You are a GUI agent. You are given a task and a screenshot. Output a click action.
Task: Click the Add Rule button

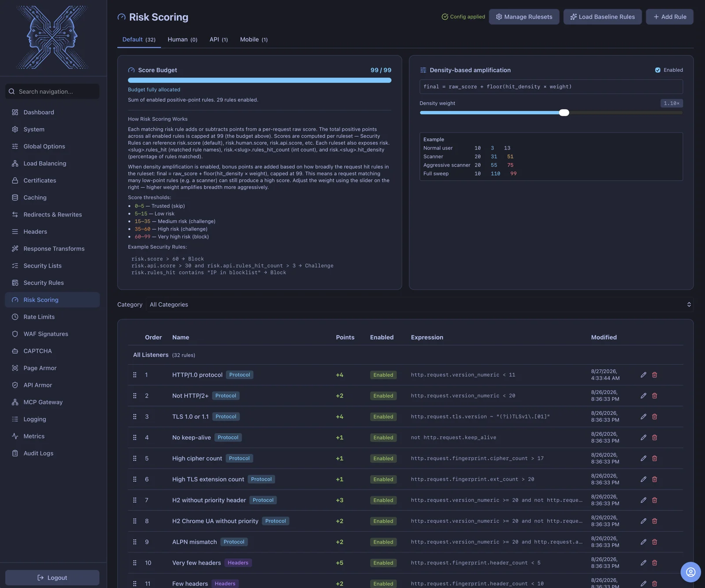click(669, 17)
